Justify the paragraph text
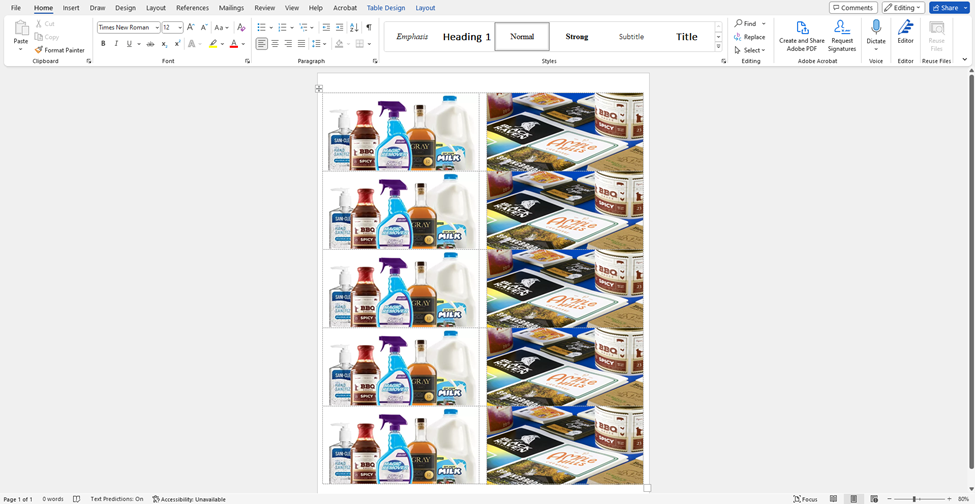Viewport: 975px width, 504px height. [302, 44]
